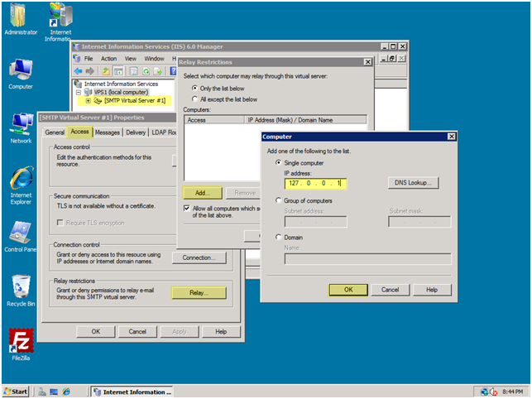Open the Action menu in IIS Manager

click(108, 59)
